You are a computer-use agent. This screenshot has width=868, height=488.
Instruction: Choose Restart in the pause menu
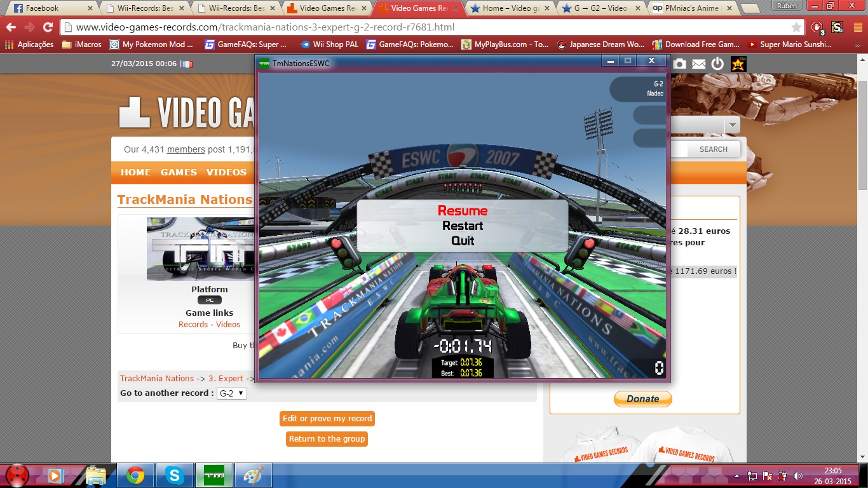(463, 226)
